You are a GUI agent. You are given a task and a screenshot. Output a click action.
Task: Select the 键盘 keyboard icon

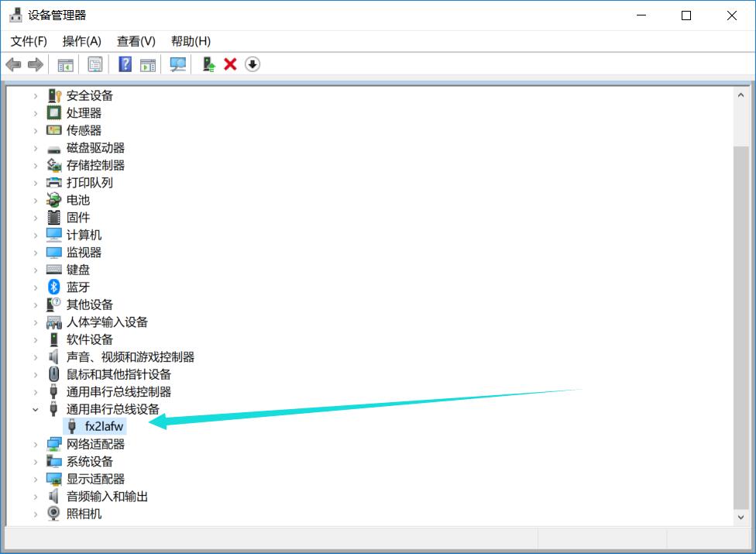pyautogui.click(x=54, y=270)
